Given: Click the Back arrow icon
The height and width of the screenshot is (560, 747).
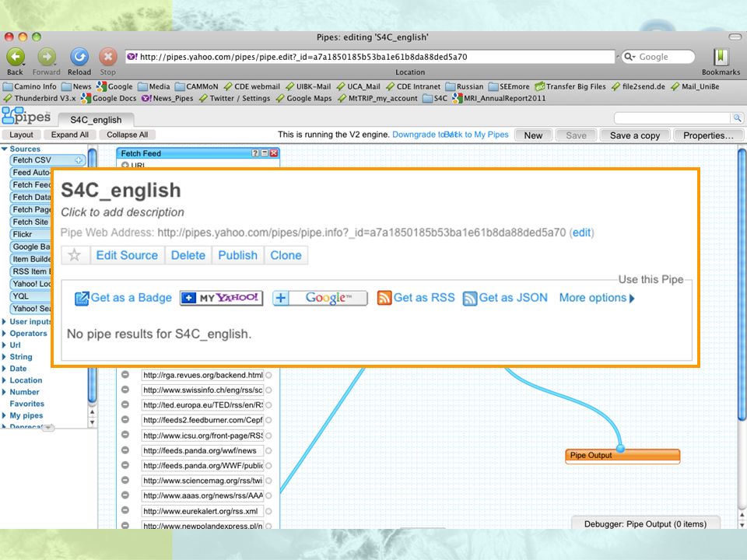Looking at the screenshot, I should 16,57.
